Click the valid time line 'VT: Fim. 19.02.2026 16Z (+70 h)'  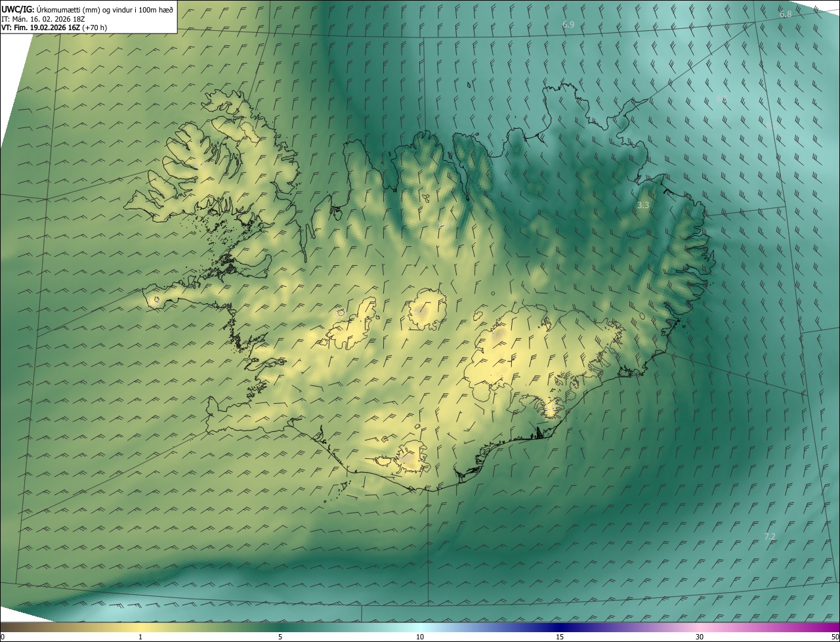(54, 28)
